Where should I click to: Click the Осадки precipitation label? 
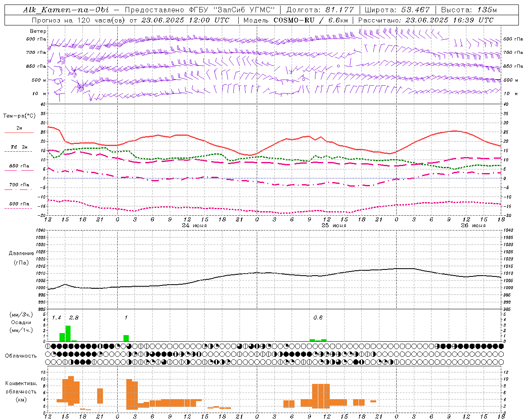21,322
